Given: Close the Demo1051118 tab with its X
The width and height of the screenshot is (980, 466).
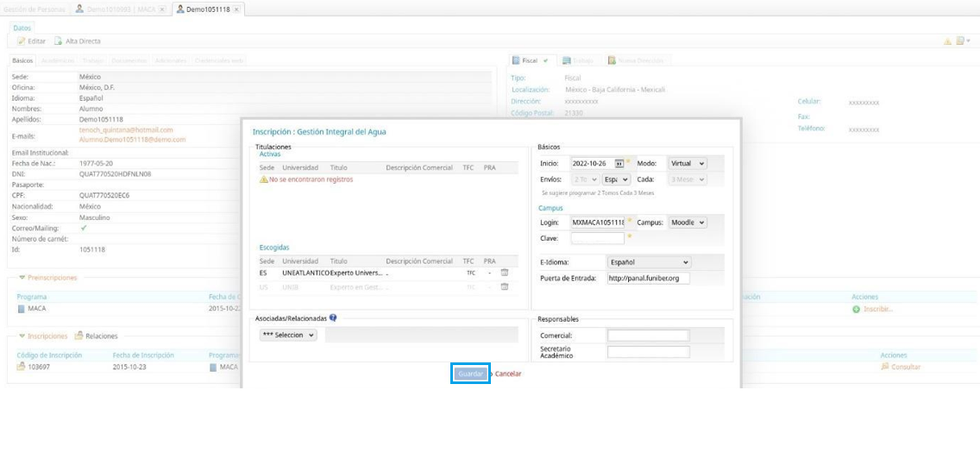Looking at the screenshot, I should [237, 9].
